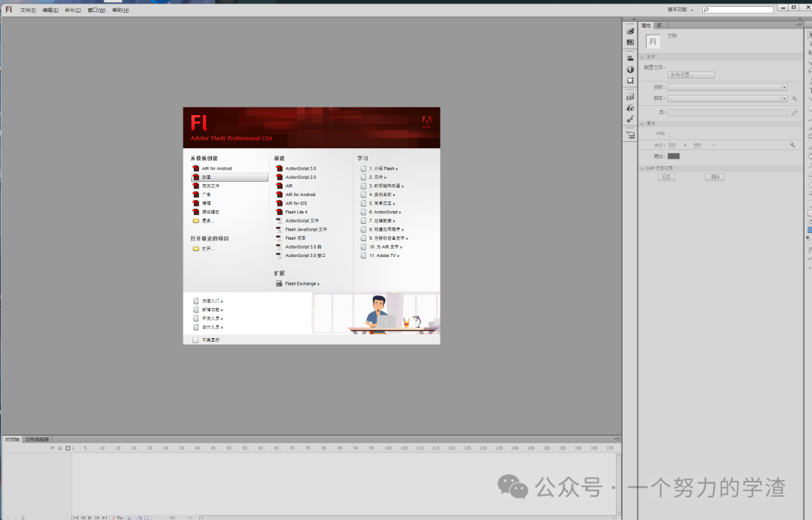Collapse the properties section triangle
This screenshot has height=520, width=812.
(642, 124)
